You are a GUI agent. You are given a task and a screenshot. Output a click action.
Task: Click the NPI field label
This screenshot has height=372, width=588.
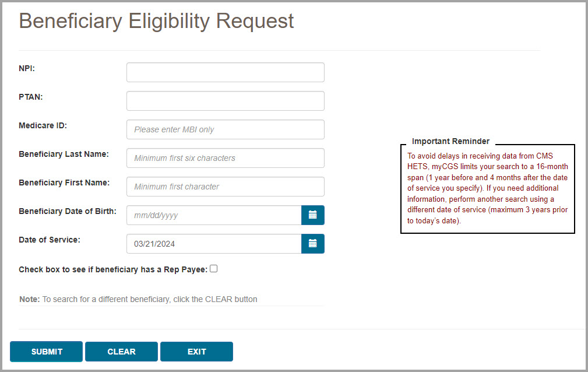coord(26,68)
